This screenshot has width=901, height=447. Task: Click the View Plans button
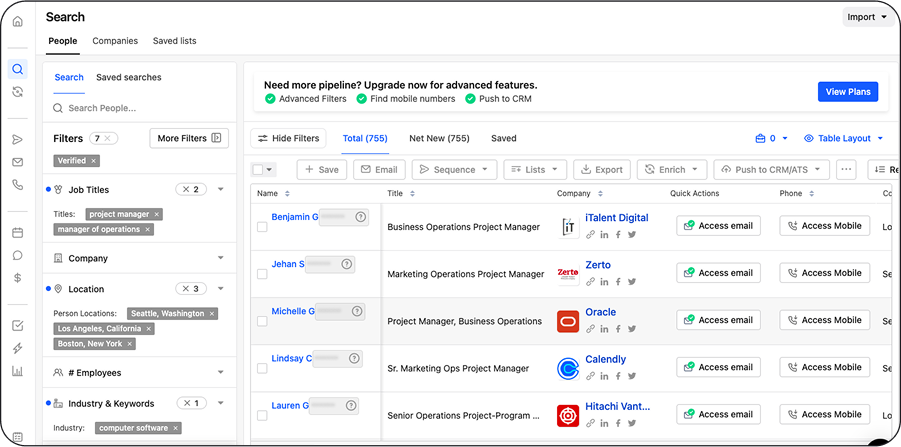[847, 92]
